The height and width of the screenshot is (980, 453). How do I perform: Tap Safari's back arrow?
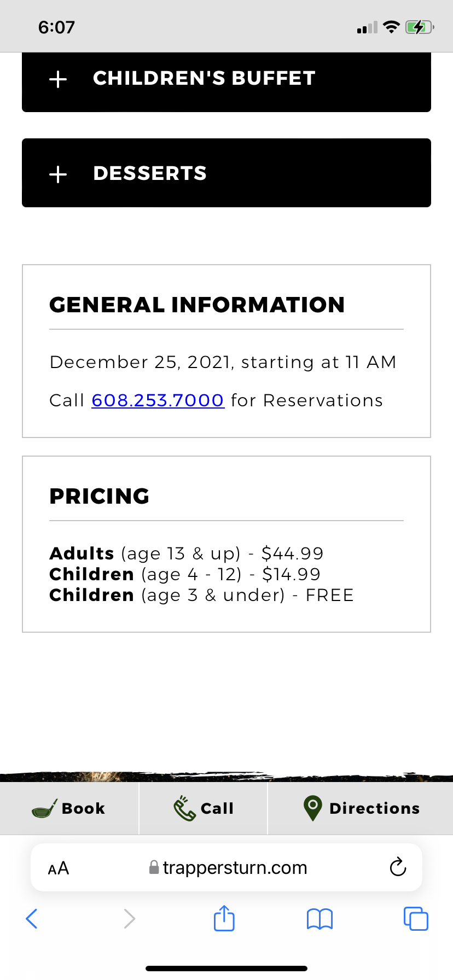coord(32,918)
